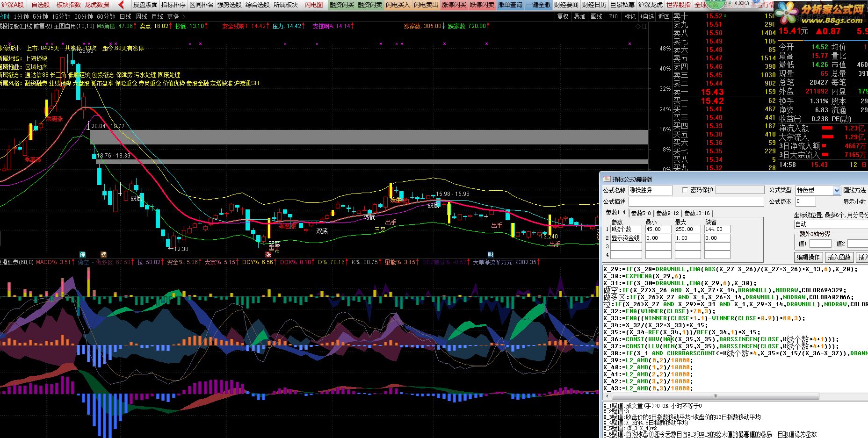868x438 pixels.
Task: Select the 参数1-4 tab
Action: pyautogui.click(x=615, y=213)
